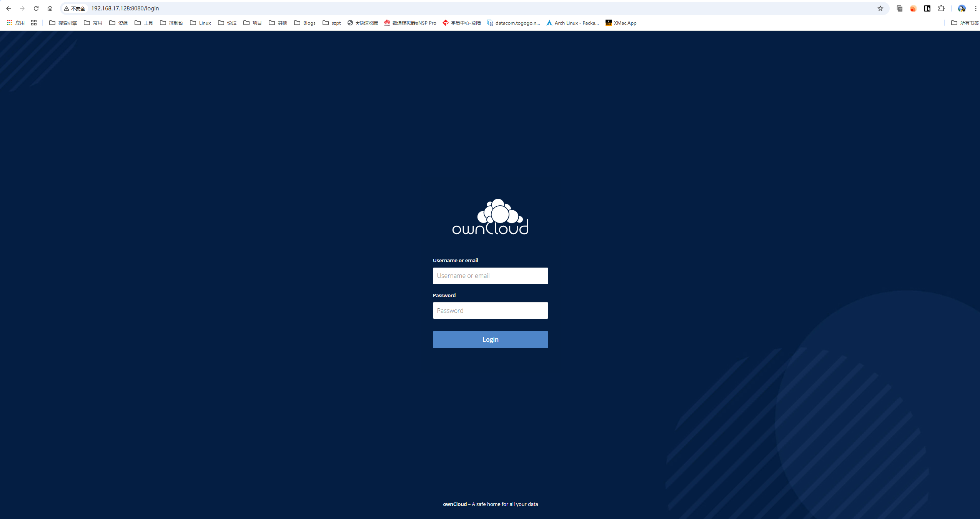
Task: Click the browser Back arrow
Action: click(x=8, y=8)
